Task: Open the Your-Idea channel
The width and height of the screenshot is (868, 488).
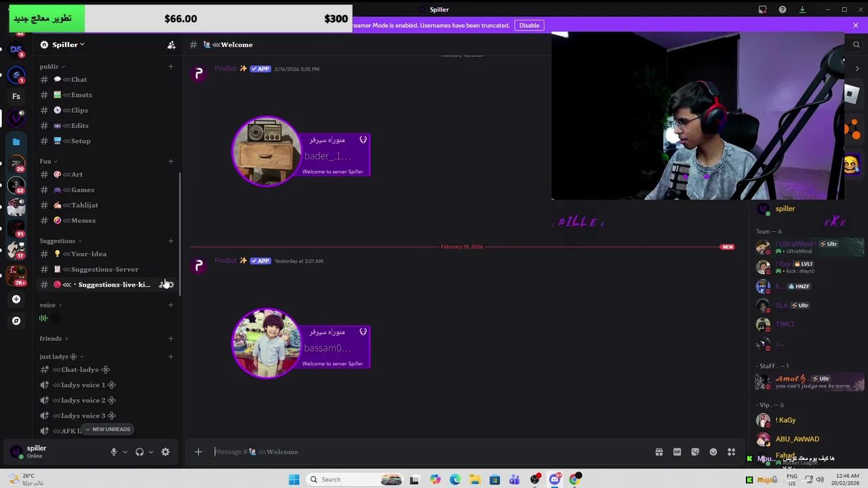Action: click(107, 253)
